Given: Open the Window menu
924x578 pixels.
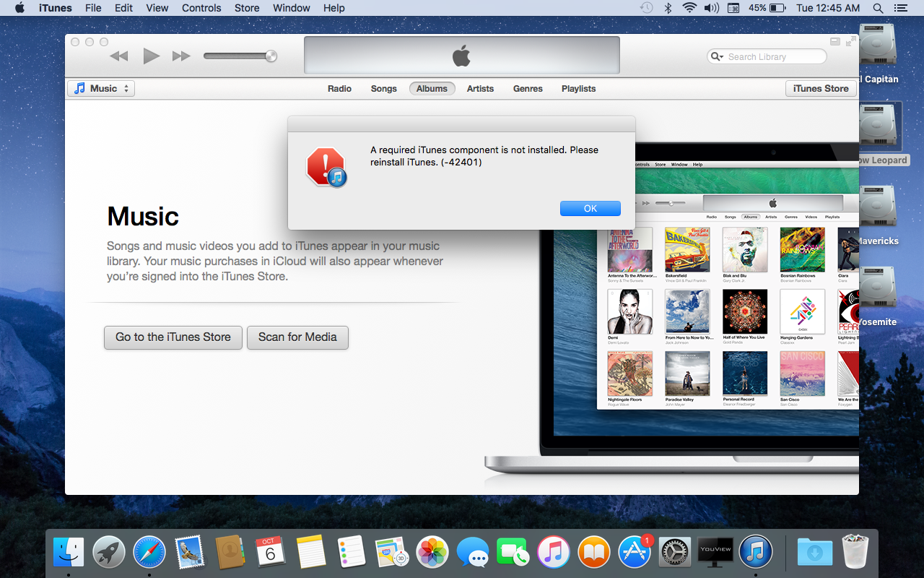Looking at the screenshot, I should coord(292,8).
